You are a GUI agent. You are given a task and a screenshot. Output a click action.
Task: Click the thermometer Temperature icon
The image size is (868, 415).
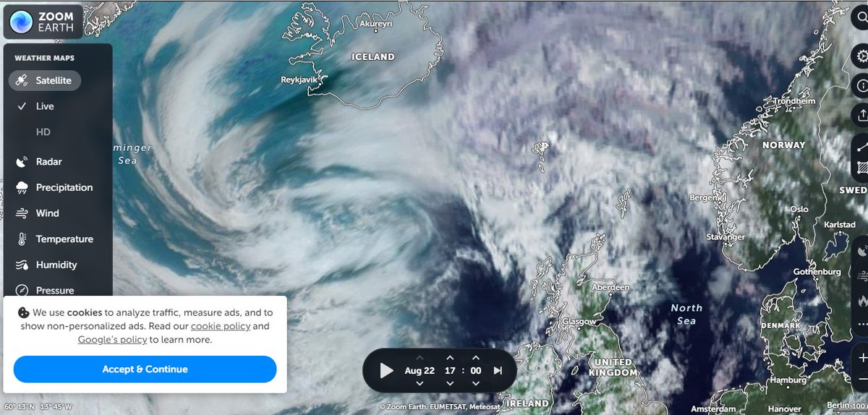[x=22, y=239]
